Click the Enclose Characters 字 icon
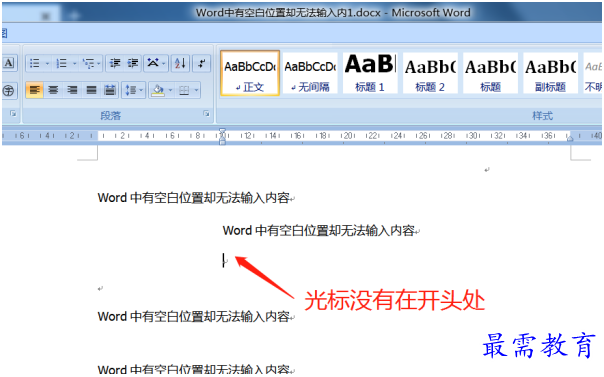Image resolution: width=604 pixels, height=377 pixels. (x=8, y=90)
